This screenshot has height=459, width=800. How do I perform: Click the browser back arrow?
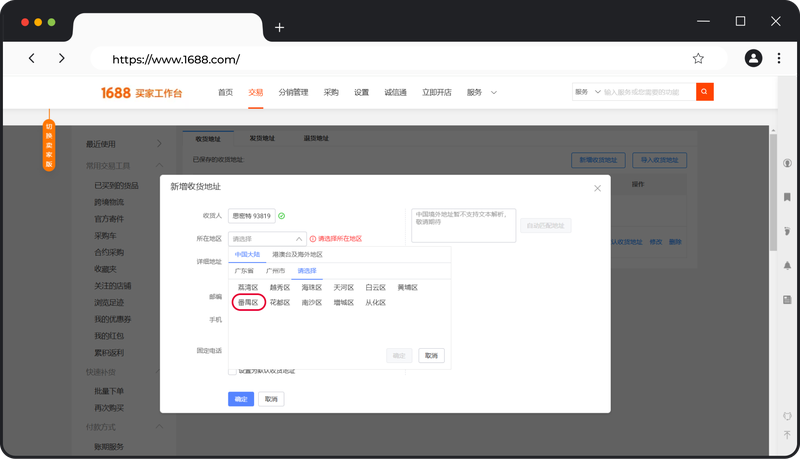[x=32, y=59]
